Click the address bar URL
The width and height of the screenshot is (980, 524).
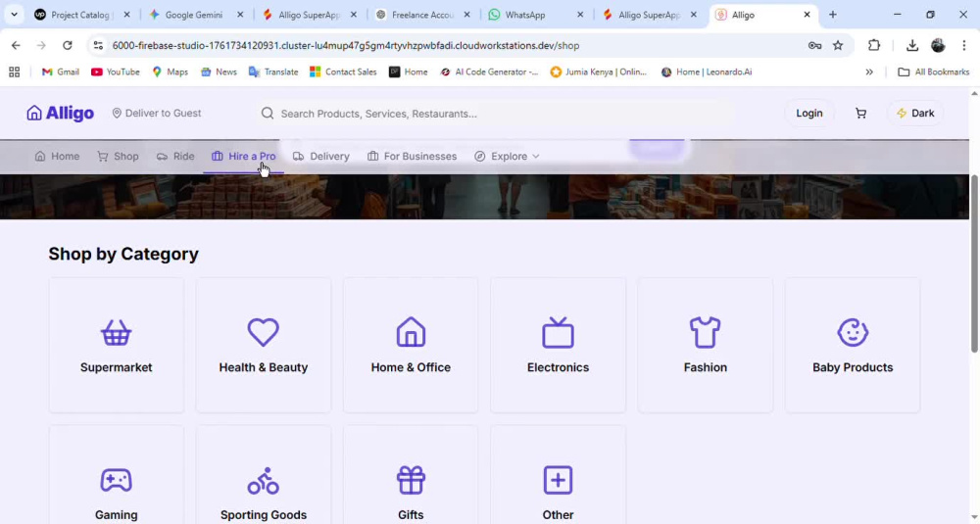(x=346, y=46)
